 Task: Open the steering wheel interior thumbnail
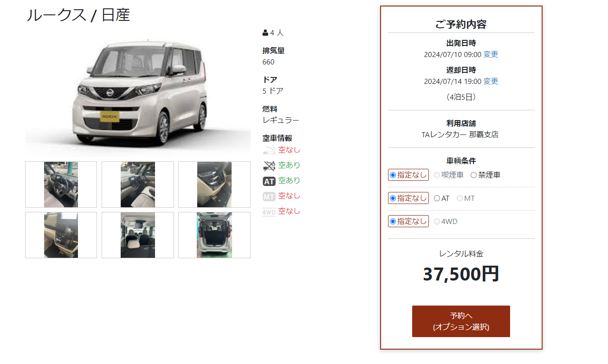click(61, 185)
